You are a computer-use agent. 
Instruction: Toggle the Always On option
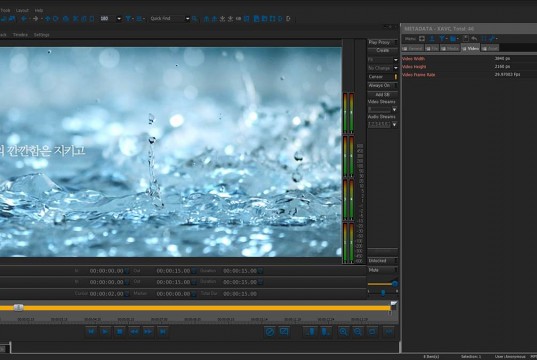tap(383, 85)
